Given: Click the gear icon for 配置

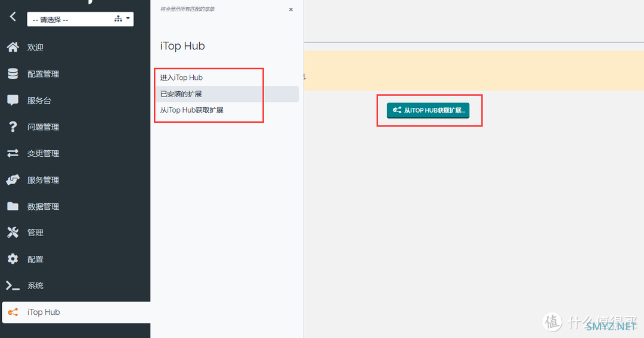Looking at the screenshot, I should (13, 259).
